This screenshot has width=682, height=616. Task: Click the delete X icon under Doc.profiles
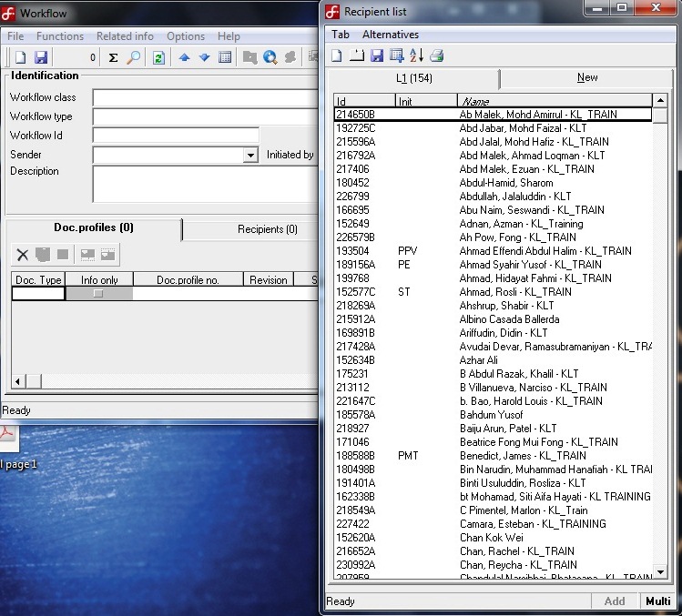coord(23,255)
